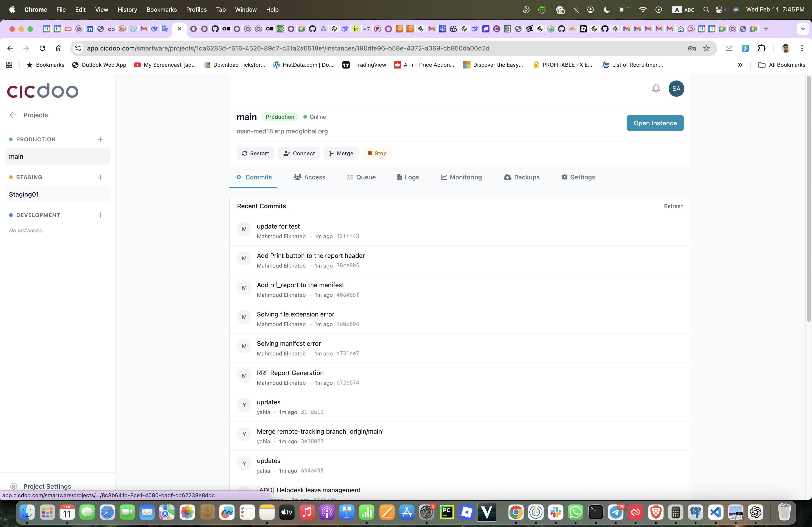Viewport: 812px width, 527px height.
Task: Expand the hidden bookmarks overflow chevron
Action: [x=740, y=65]
